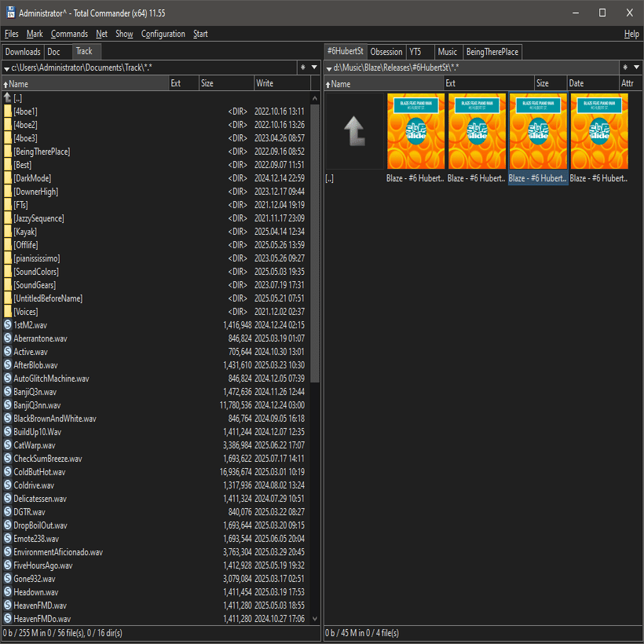
Task: Click the folder icon of Kayak
Action: pyautogui.click(x=7, y=232)
